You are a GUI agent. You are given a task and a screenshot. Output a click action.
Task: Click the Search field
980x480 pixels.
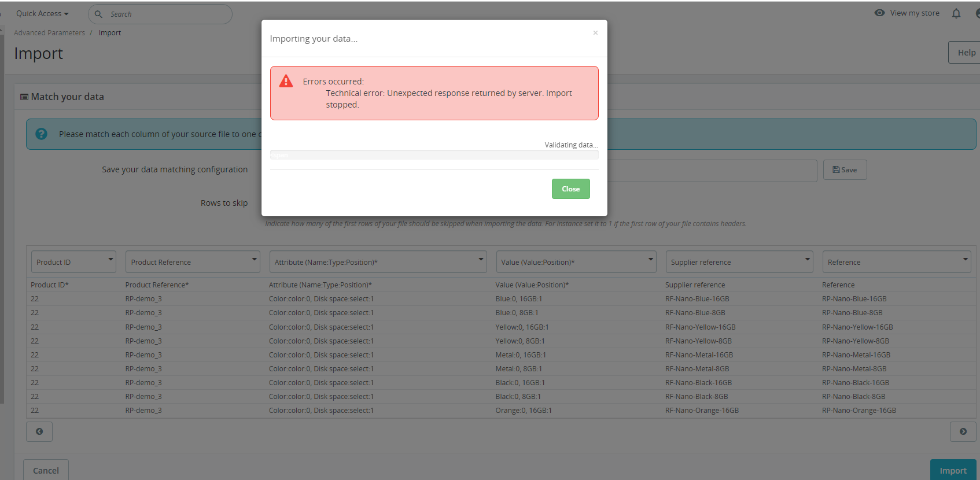[160, 14]
